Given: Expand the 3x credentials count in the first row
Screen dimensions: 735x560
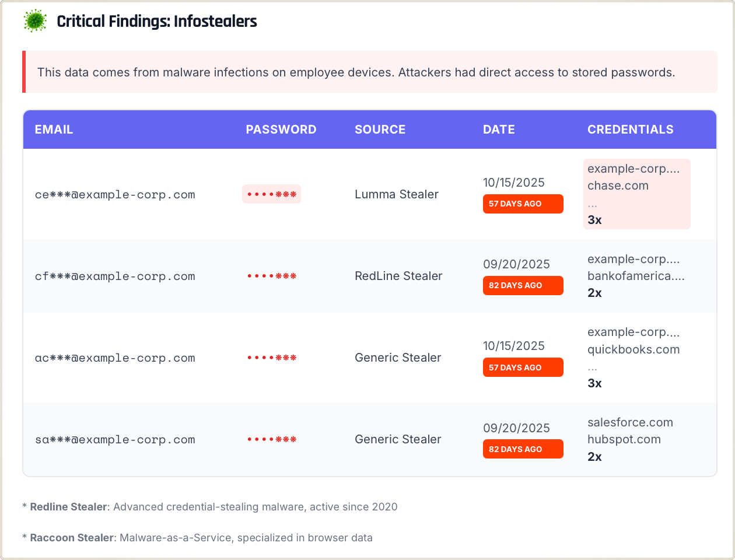Looking at the screenshot, I should (594, 220).
